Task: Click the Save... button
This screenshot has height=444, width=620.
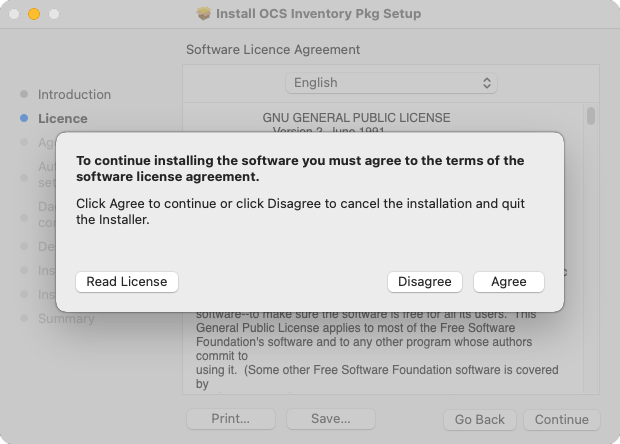Action: (x=331, y=419)
